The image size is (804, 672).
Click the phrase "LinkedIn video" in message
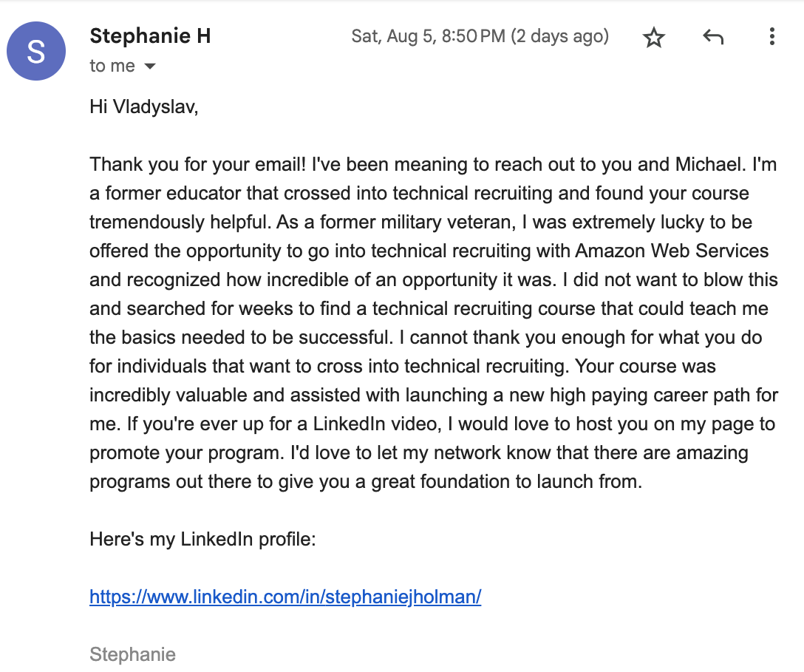376,424
